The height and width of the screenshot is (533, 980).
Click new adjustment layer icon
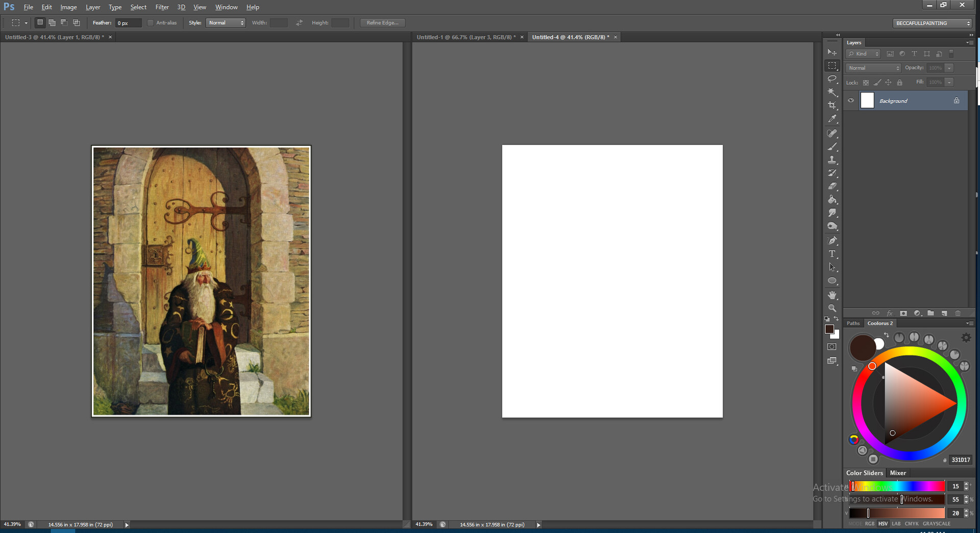[x=917, y=313]
